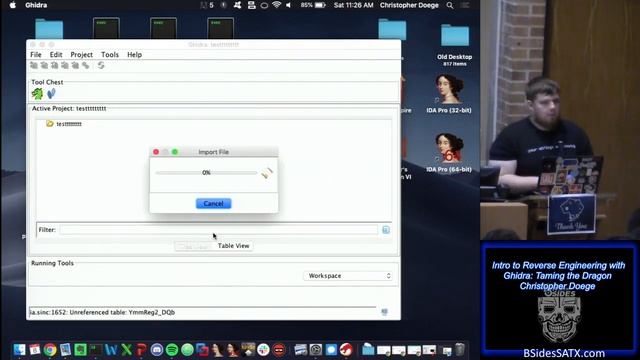Open the battery status menu
This screenshot has width=640, height=360.
point(313,5)
